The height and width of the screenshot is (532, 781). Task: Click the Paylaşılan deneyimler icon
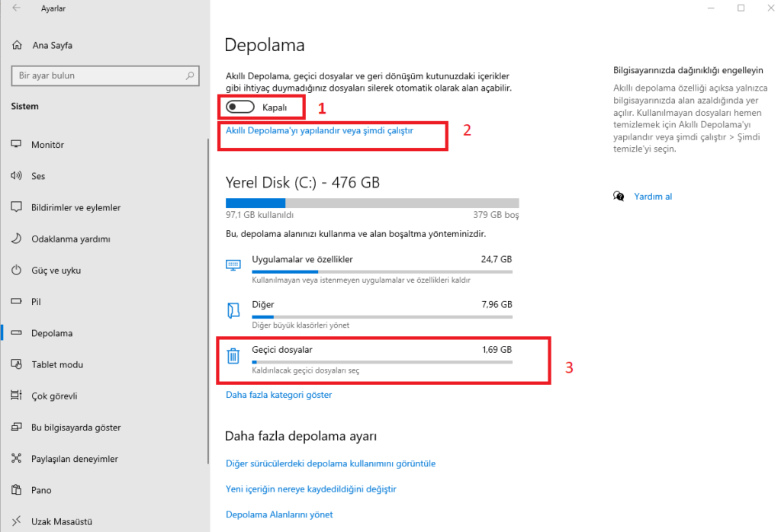(17, 458)
